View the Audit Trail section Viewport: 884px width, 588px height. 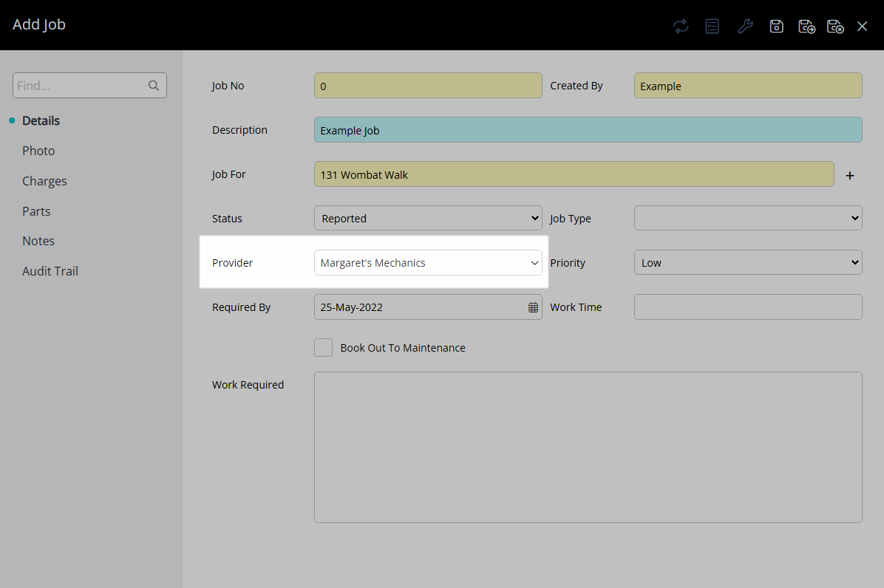(x=50, y=272)
